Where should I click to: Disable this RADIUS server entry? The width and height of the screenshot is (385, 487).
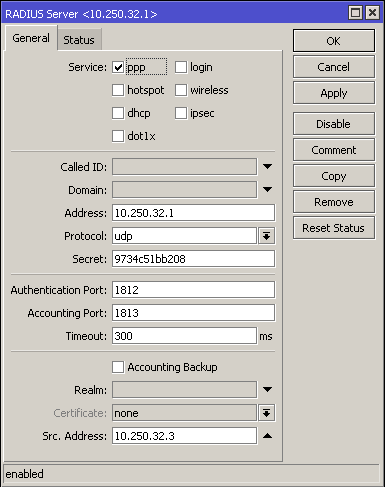pos(334,124)
